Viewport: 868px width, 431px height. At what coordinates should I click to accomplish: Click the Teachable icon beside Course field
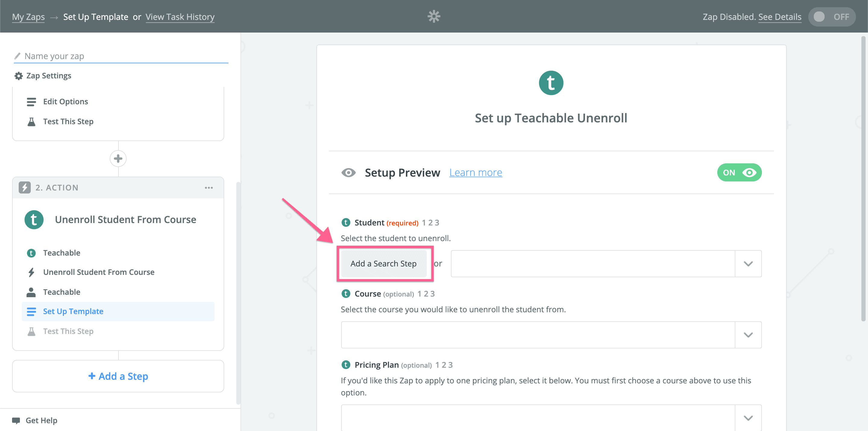346,294
